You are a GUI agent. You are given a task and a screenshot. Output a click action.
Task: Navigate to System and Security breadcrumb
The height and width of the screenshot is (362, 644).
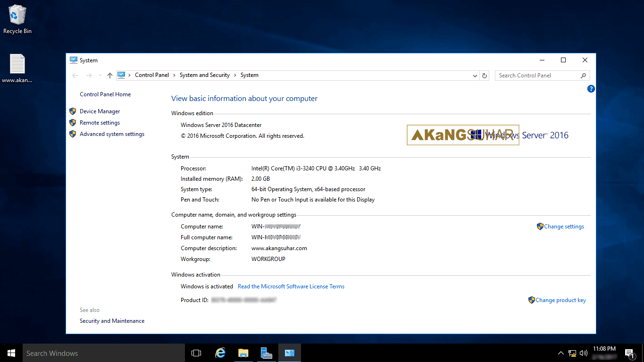[205, 75]
